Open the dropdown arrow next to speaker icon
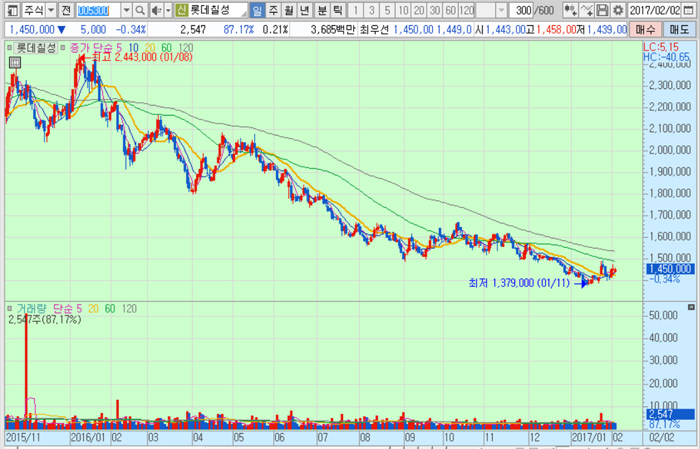Viewport: 700px width, 449px height. pyautogui.click(x=168, y=10)
